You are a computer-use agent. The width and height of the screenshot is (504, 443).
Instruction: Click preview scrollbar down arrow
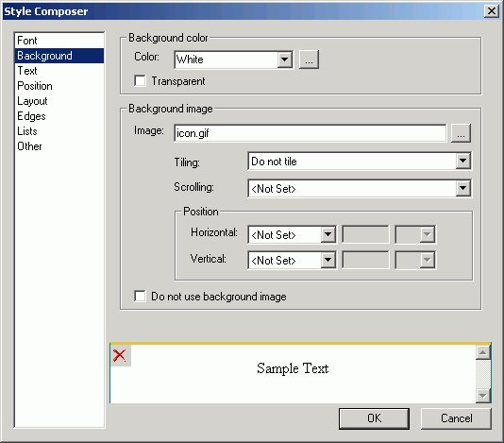(x=483, y=396)
